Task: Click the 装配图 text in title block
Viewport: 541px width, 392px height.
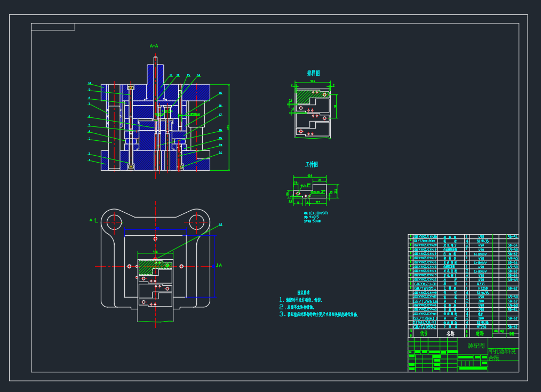Action: pos(476,346)
